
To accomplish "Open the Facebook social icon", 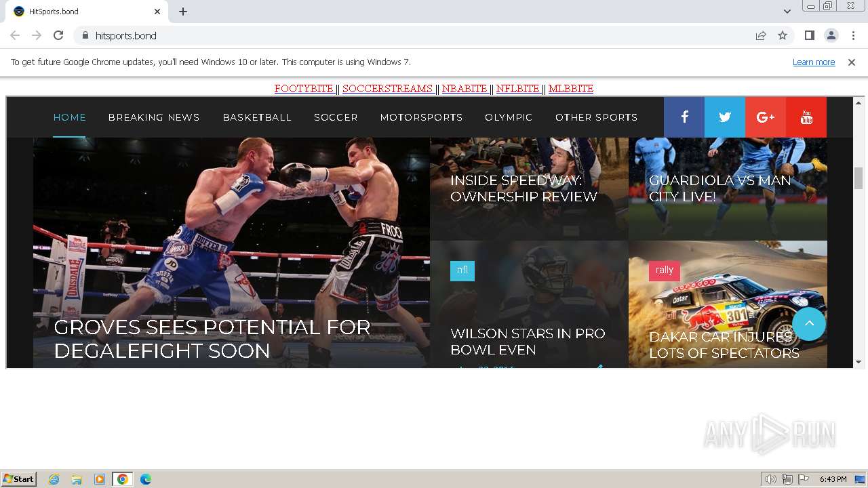I will click(684, 117).
